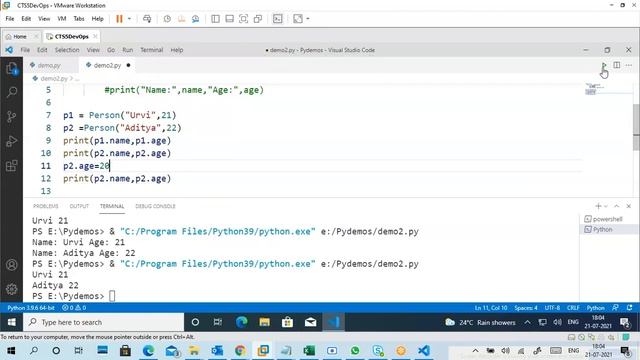Click the editor vertical scrollbar thumb

636,127
